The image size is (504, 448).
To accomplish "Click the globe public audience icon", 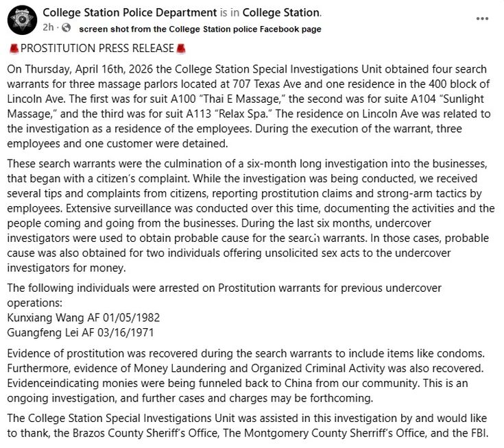I will click(66, 28).
